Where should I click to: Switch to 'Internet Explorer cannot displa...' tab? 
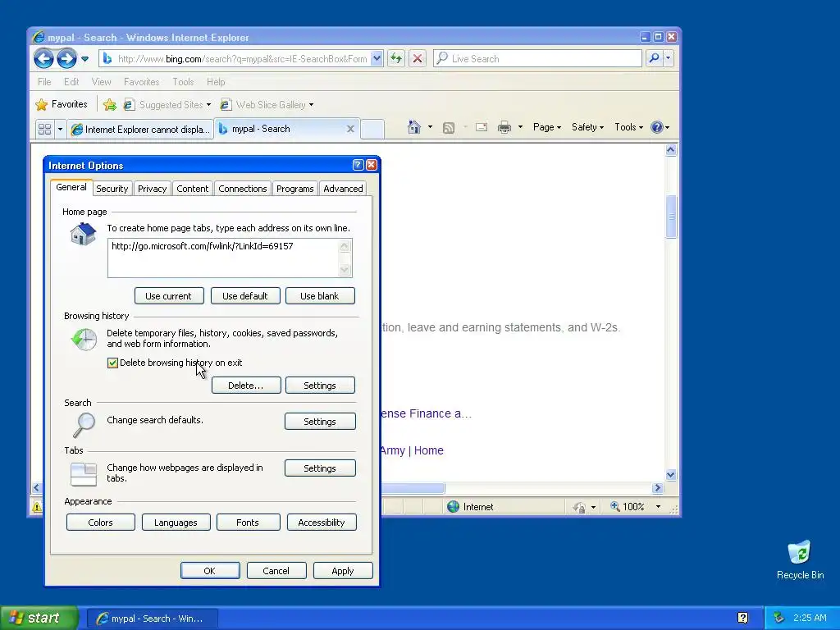[140, 129]
